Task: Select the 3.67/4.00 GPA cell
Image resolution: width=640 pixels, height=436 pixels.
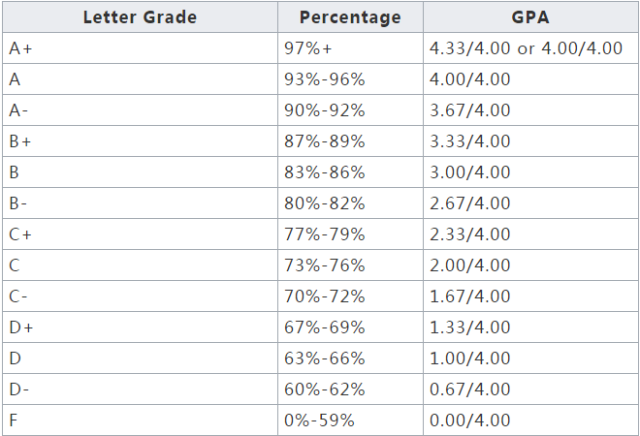Action: click(x=531, y=110)
